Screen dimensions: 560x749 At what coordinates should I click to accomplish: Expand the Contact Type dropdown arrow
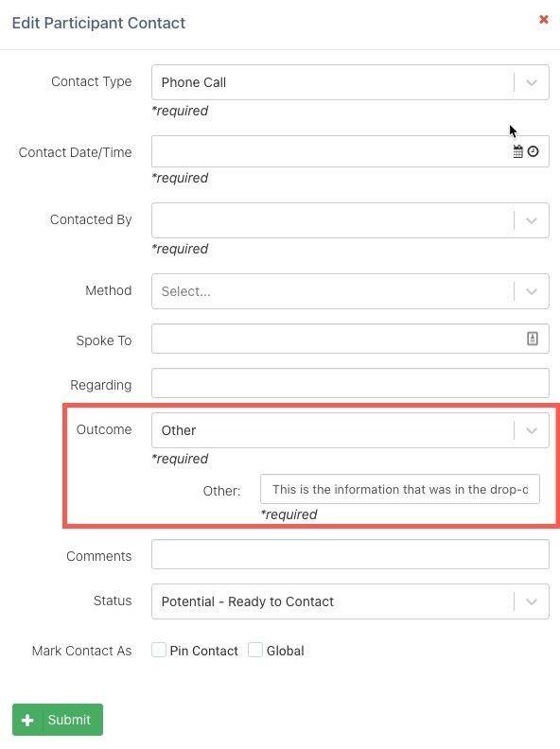(x=532, y=82)
